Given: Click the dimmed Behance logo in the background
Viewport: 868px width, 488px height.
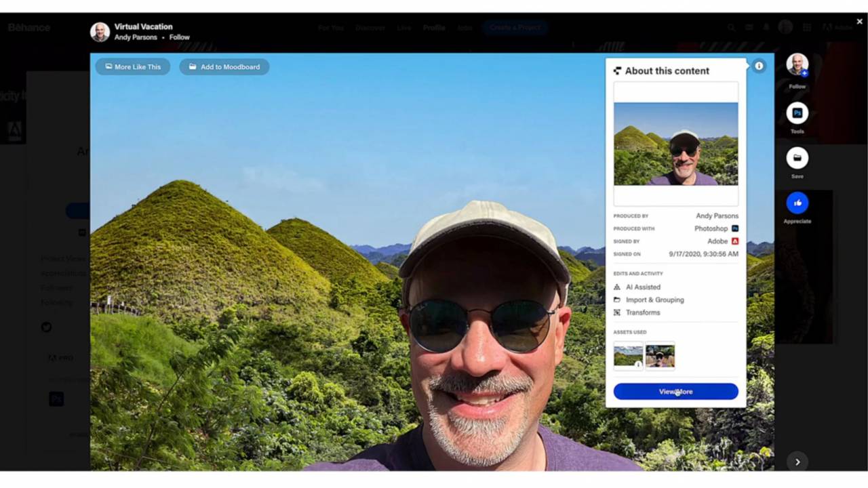Looking at the screenshot, I should point(29,28).
